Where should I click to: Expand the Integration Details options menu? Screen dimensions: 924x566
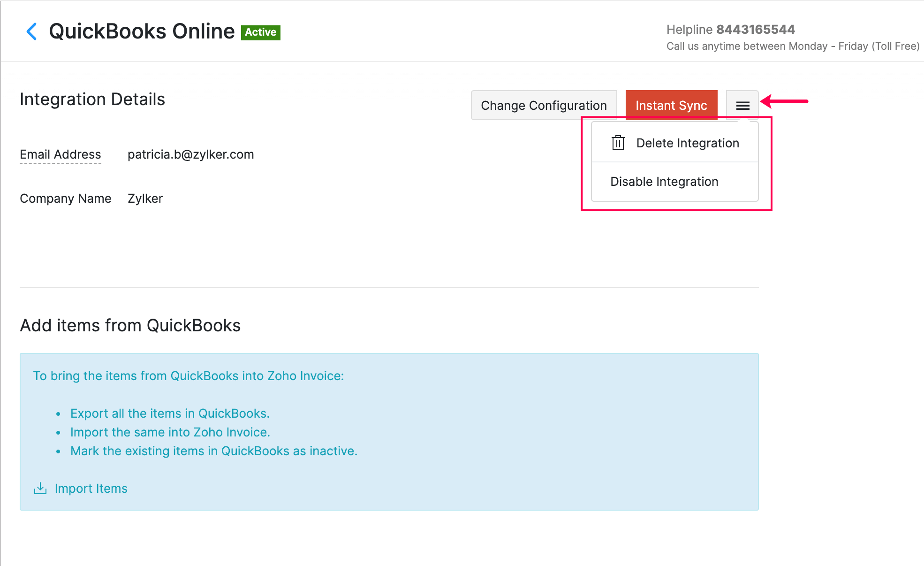point(742,104)
